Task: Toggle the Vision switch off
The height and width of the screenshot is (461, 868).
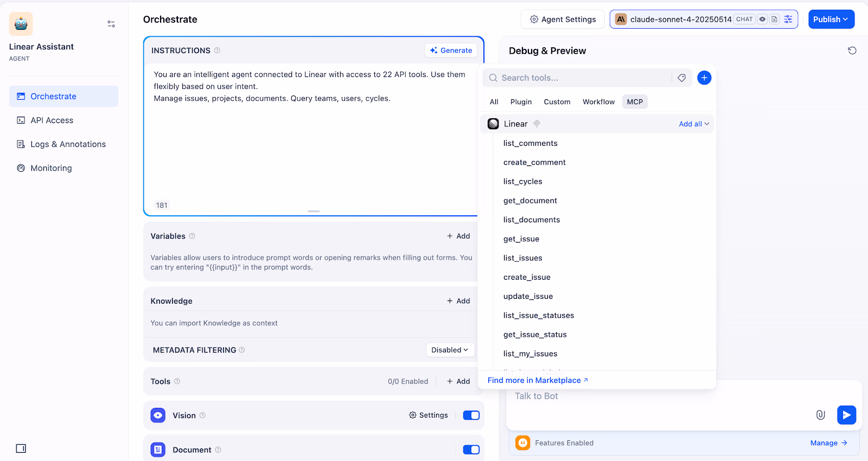Action: point(471,415)
